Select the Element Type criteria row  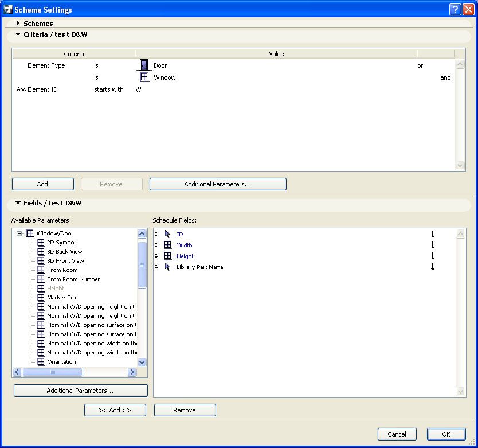click(234, 65)
